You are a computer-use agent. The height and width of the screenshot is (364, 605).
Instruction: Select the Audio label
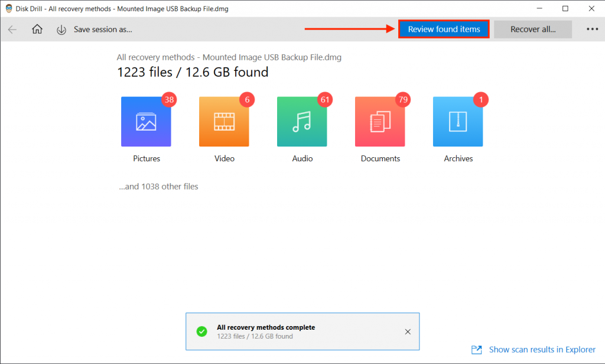302,158
